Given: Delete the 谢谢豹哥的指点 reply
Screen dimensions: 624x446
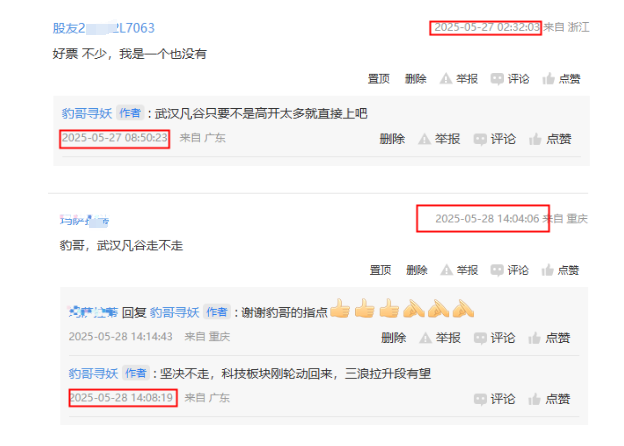Looking at the screenshot, I should pos(393,338).
